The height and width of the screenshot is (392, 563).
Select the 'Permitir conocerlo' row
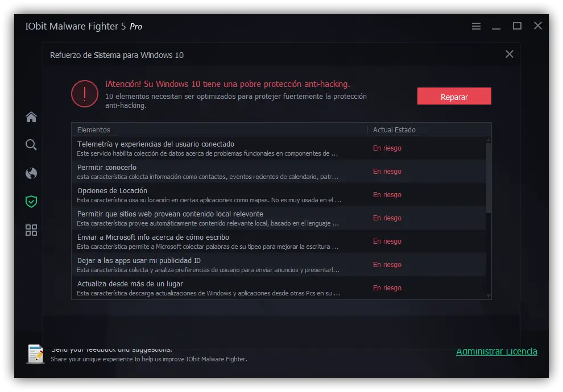coord(279,172)
